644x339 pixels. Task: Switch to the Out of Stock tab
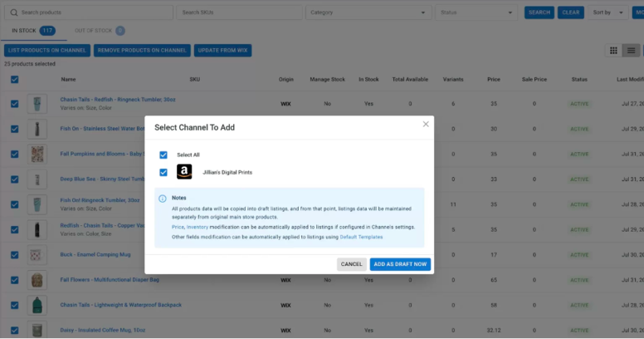click(x=100, y=31)
